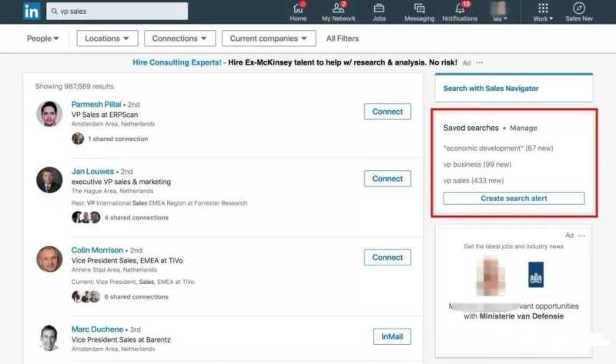Click Parmesh Pillai's profile photo
616x364 pixels.
point(49,113)
